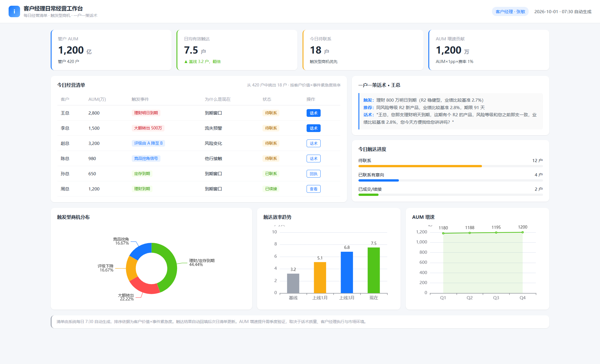The height and width of the screenshot is (364, 600).
Task: Click 话术 button in 陈总 row
Action: point(313,159)
